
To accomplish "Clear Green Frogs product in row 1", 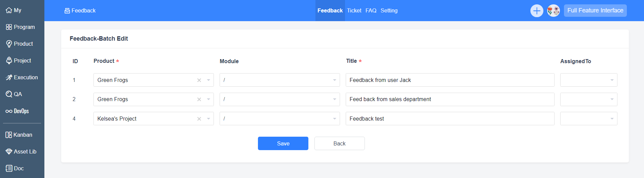I will (199, 80).
